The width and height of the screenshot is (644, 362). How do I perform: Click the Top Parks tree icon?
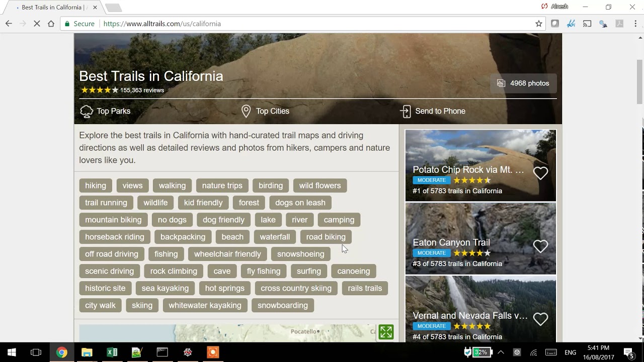pos(87,111)
